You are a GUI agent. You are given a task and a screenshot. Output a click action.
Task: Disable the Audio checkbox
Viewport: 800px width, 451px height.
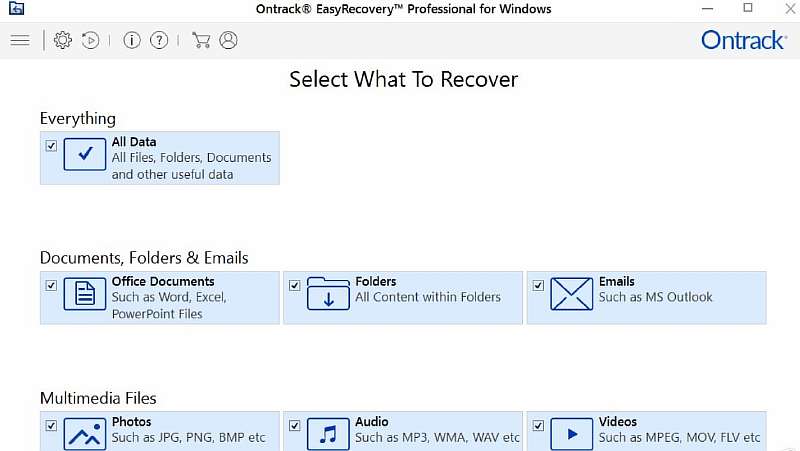coord(295,426)
